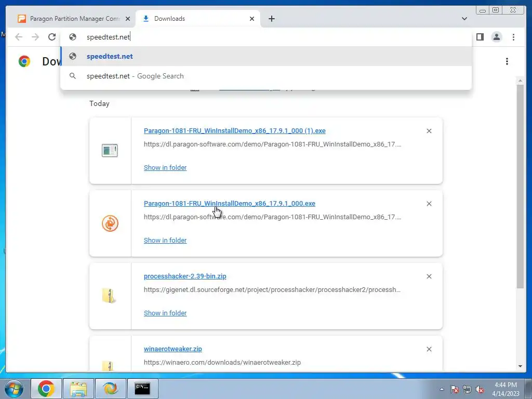
Task: Click the browser forward arrow
Action: point(35,37)
